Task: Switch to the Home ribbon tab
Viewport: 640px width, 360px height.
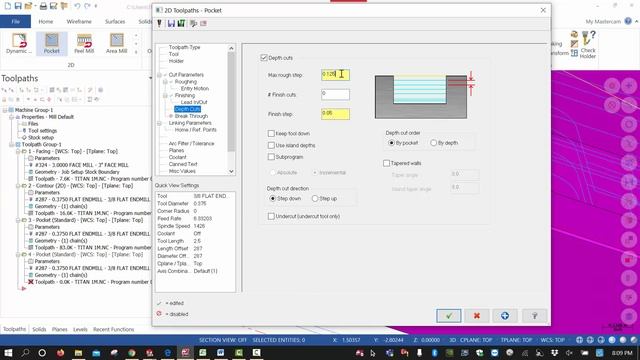Action: coord(46,21)
